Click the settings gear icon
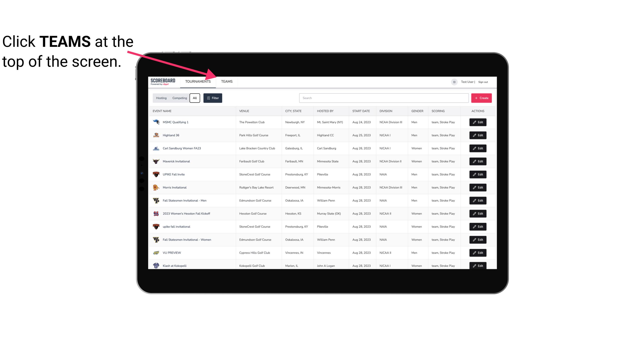644x346 pixels. [x=453, y=81]
